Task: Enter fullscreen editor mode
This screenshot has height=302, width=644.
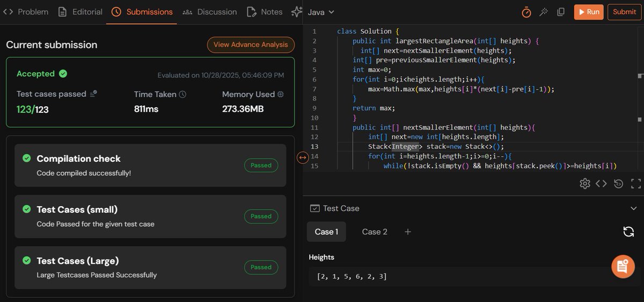Action: pos(636,184)
